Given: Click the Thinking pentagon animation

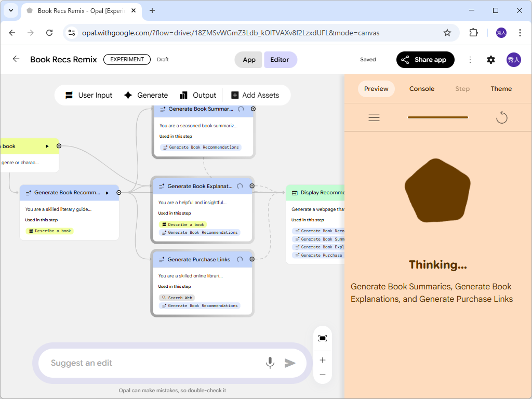Looking at the screenshot, I should click(437, 190).
